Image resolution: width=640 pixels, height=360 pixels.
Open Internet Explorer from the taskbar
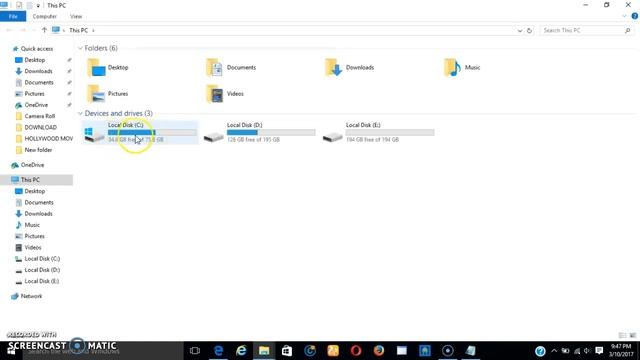click(x=241, y=351)
